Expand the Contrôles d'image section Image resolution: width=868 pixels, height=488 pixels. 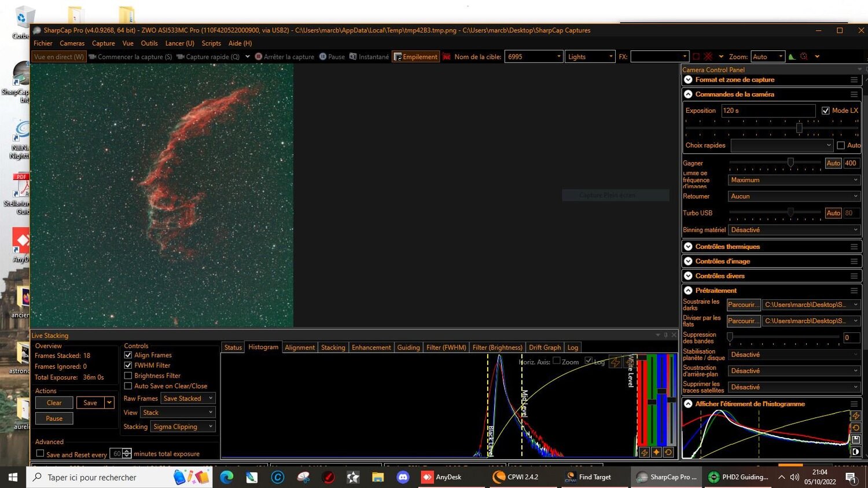point(688,261)
